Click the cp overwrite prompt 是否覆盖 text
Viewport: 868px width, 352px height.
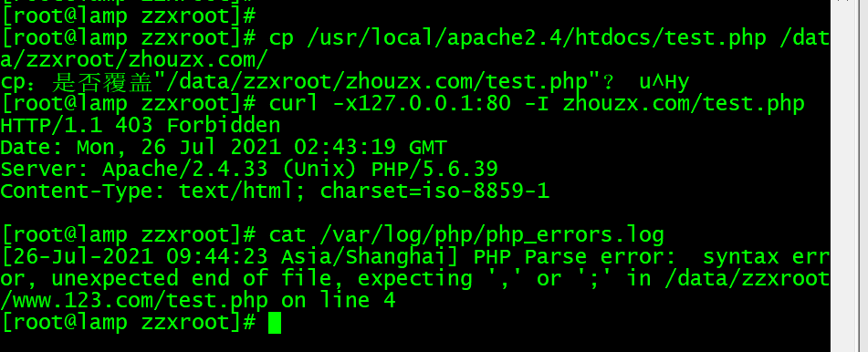coord(102,82)
